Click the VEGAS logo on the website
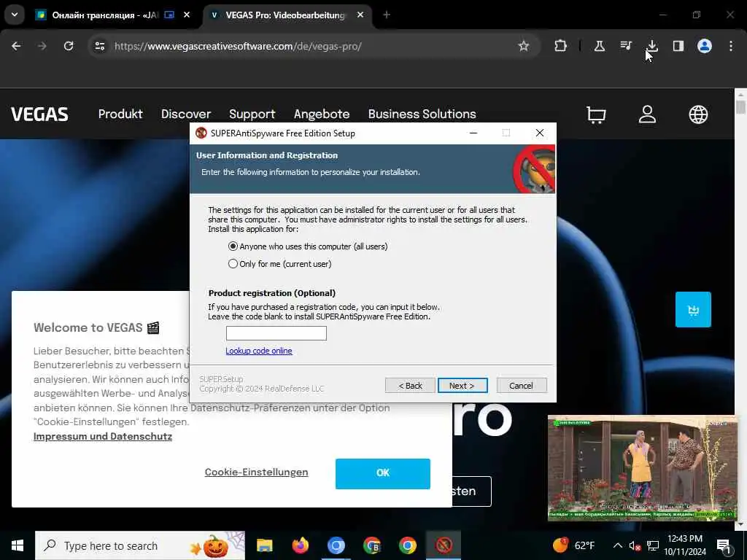This screenshot has width=747, height=560. (39, 114)
